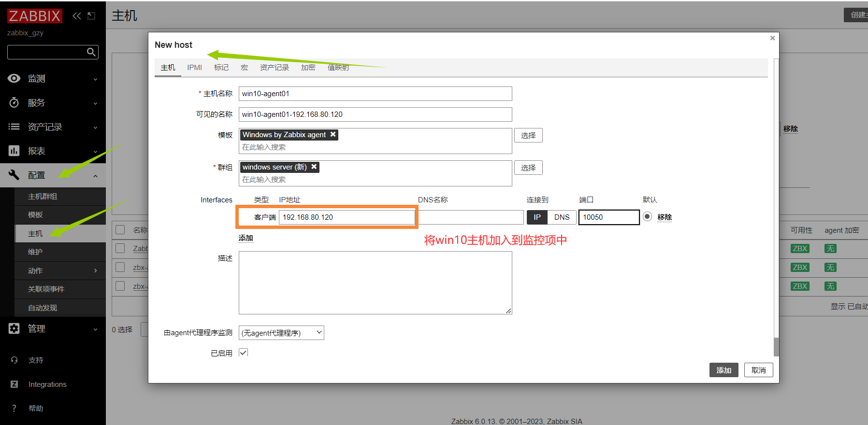
Task: Open 维护 in the sidebar
Action: pyautogui.click(x=60, y=252)
